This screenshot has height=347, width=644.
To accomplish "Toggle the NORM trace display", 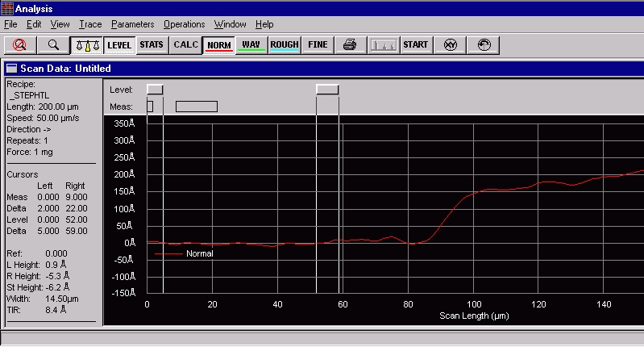I will click(x=218, y=44).
